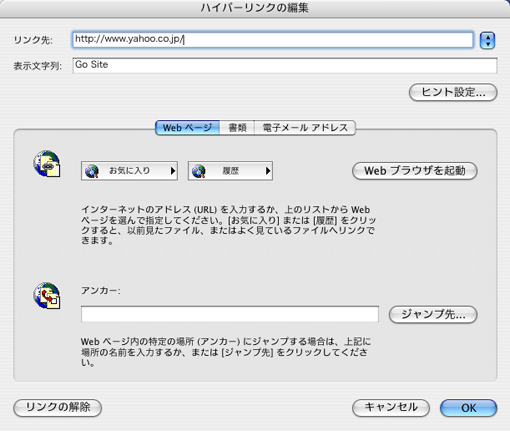Click the web page link globe icon
Viewport: 510px width, 431px height.
pos(47,163)
